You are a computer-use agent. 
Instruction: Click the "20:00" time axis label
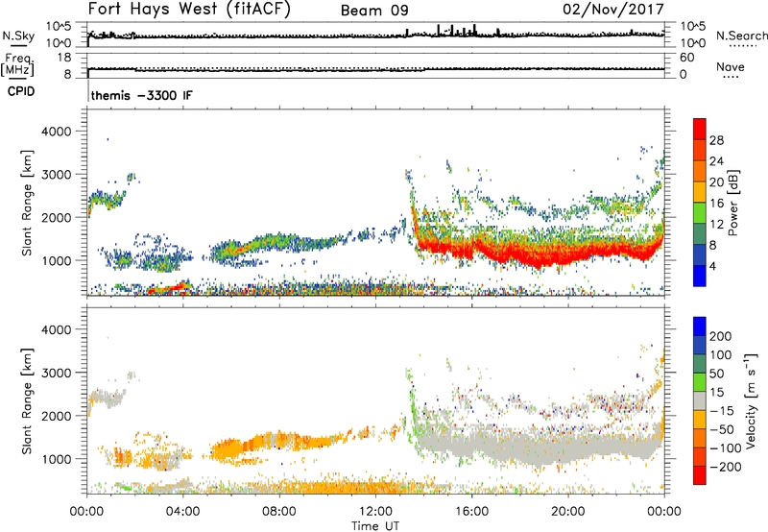(567, 512)
